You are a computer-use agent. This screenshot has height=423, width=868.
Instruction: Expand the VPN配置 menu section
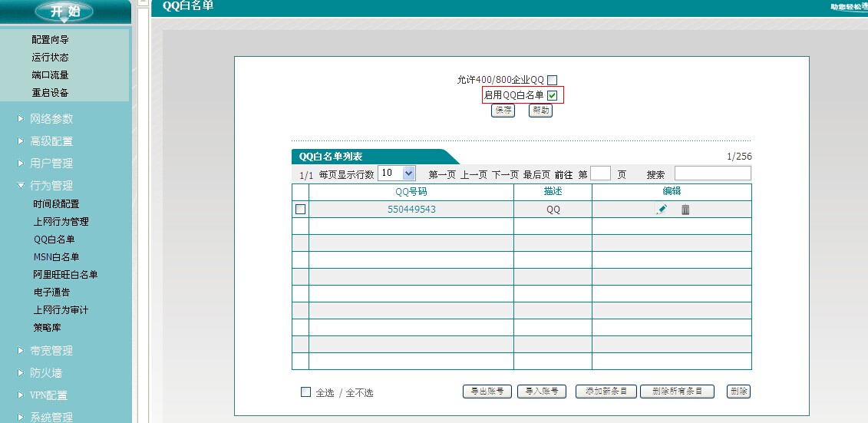tap(48, 395)
